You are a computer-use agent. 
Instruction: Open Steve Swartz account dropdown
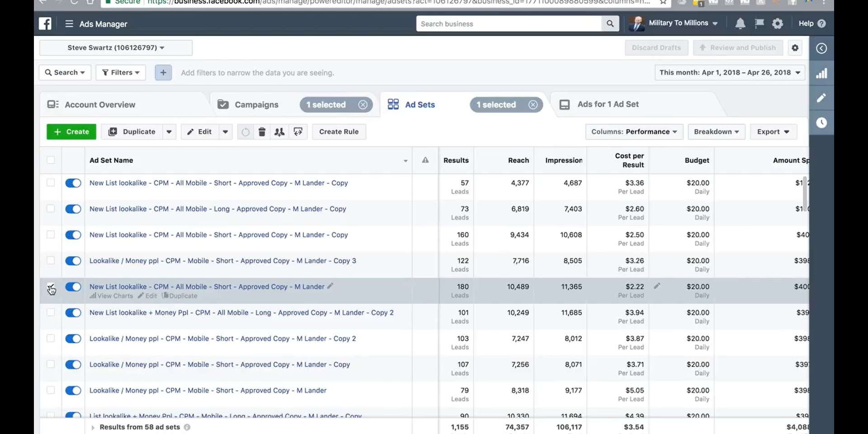point(116,47)
